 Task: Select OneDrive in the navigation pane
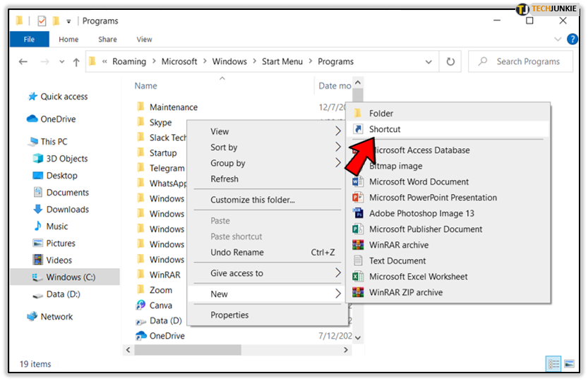click(x=52, y=119)
